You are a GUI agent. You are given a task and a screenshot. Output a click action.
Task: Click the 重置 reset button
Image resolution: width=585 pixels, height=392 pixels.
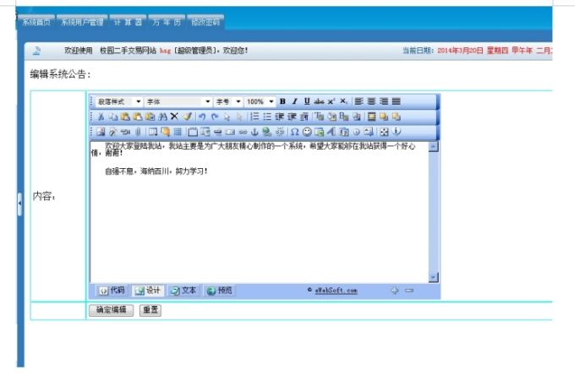tap(150, 310)
